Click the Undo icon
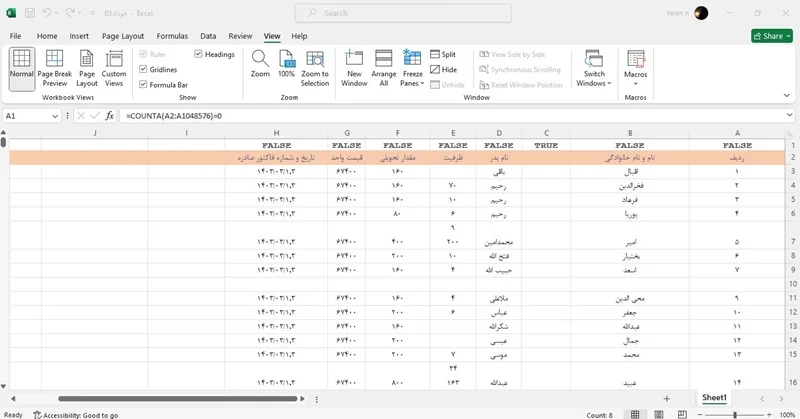The image size is (800, 419). pos(46,13)
